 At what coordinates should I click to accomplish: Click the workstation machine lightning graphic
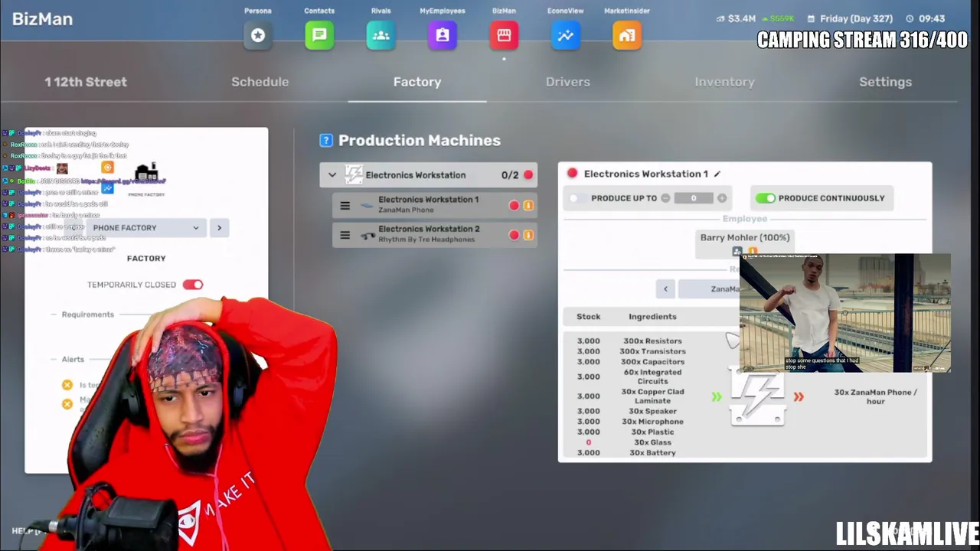pos(757,396)
